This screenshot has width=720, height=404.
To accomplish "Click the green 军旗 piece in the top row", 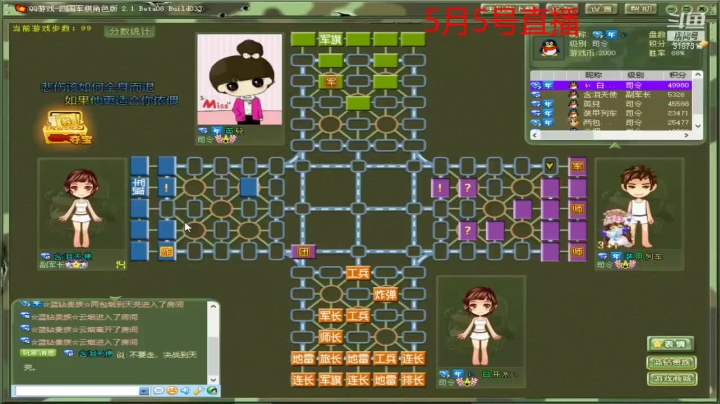I will point(331,39).
